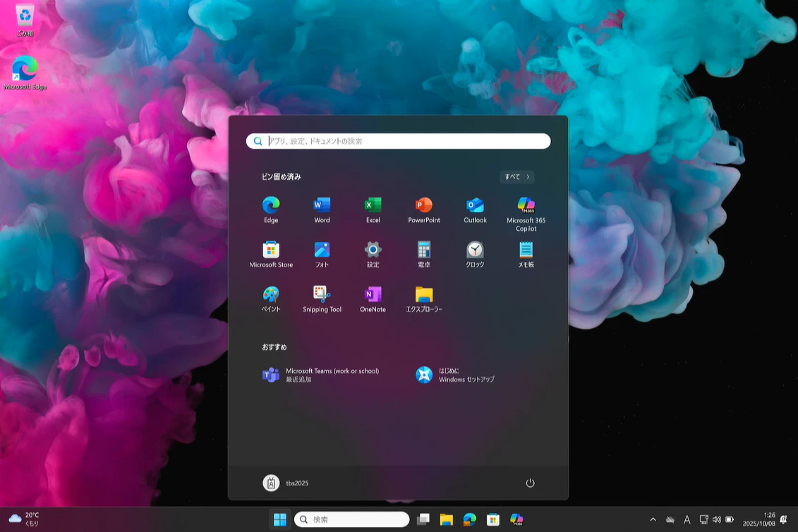Switch IME input mode indicator A

687,519
